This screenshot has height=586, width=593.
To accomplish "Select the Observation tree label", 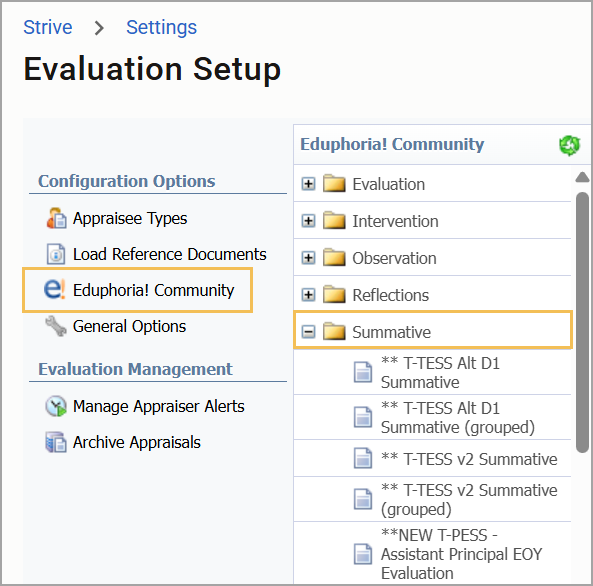I will click(x=394, y=258).
